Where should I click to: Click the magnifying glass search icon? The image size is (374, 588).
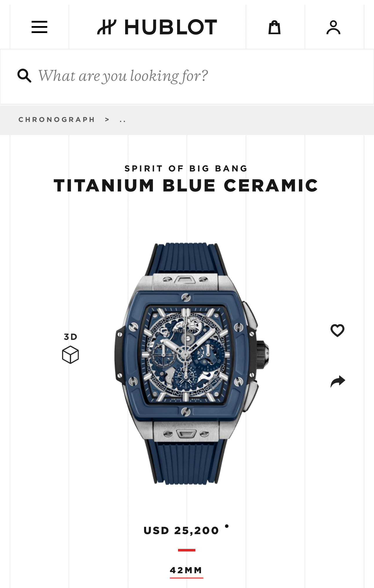click(24, 76)
